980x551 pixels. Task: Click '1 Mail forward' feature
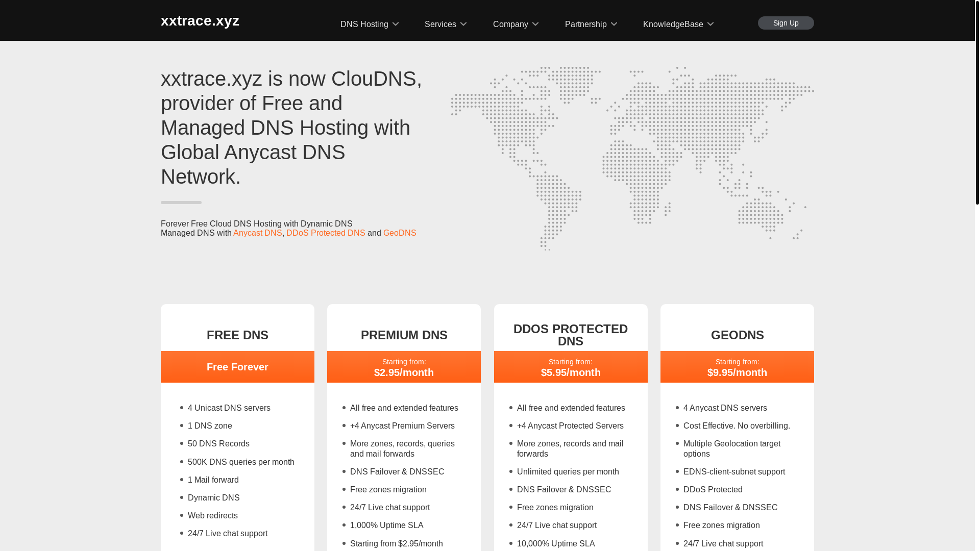click(x=213, y=480)
